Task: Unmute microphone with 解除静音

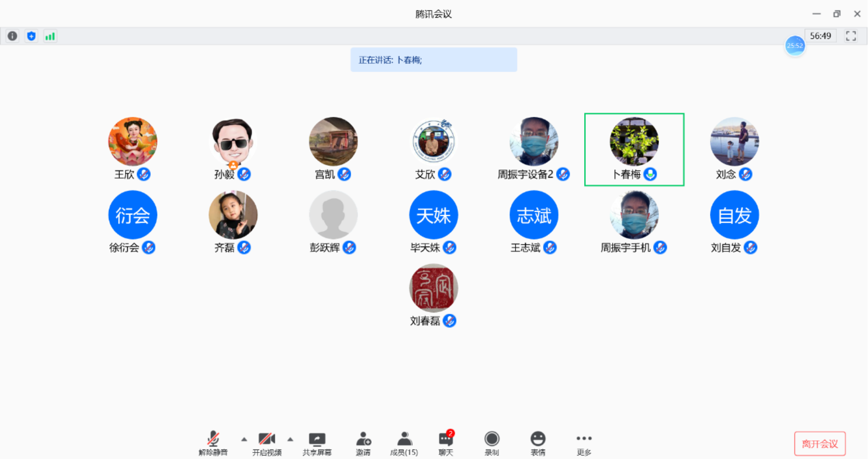Action: point(213,443)
